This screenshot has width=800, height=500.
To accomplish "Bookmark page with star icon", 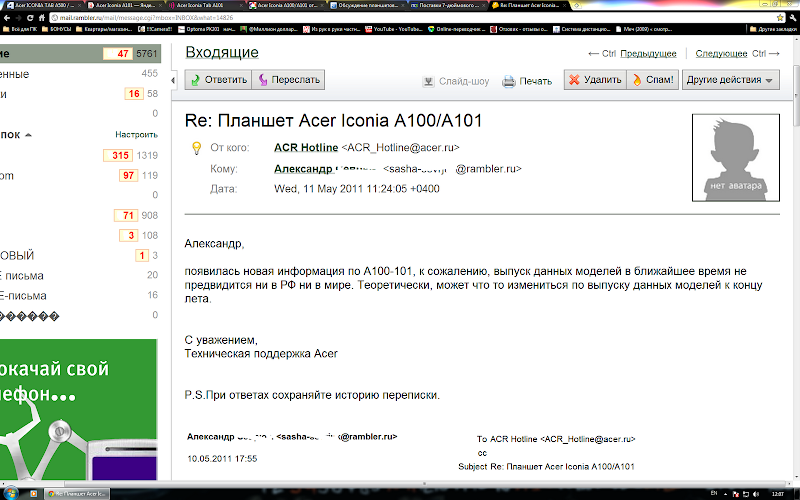I will [x=780, y=18].
